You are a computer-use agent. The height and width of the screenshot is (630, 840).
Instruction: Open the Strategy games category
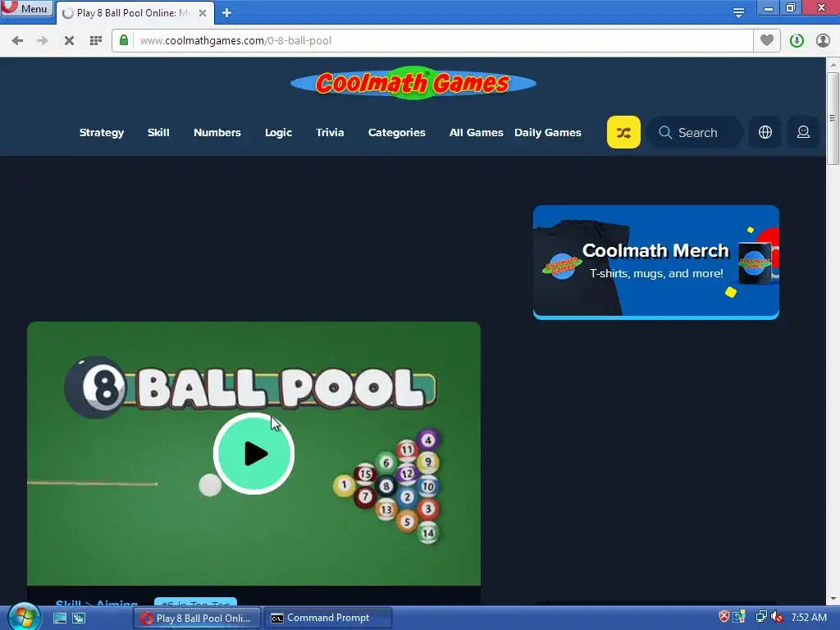tap(101, 132)
